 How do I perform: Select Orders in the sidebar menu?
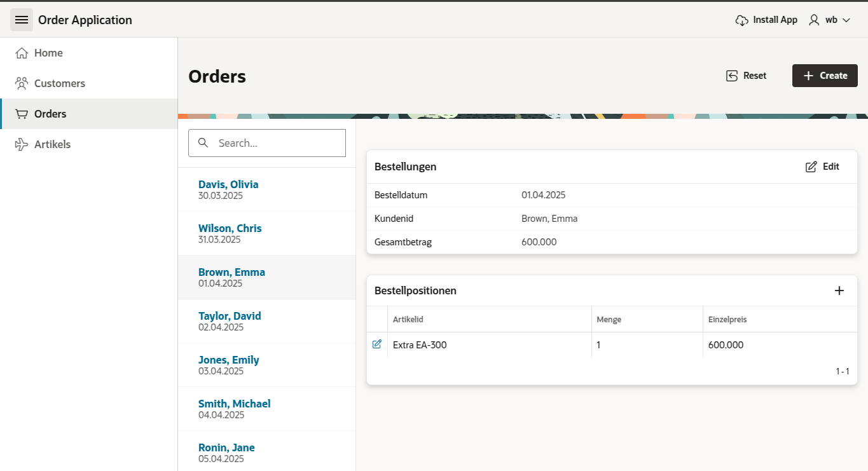50,114
